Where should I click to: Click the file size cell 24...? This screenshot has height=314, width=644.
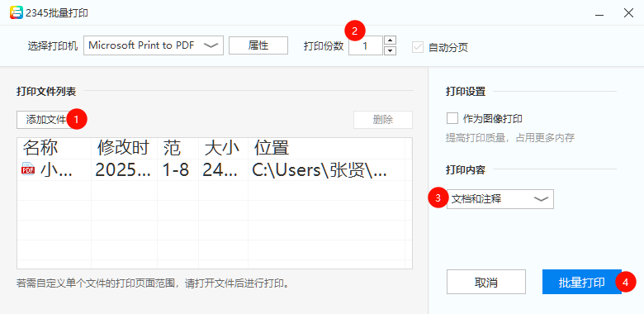(224, 169)
